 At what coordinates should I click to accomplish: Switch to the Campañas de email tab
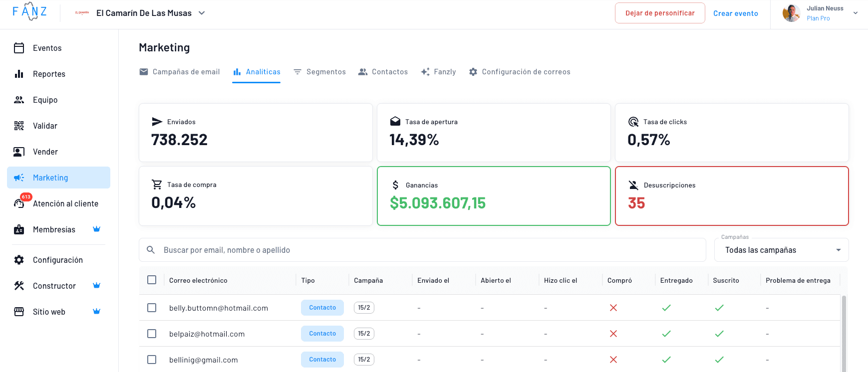[x=179, y=72]
